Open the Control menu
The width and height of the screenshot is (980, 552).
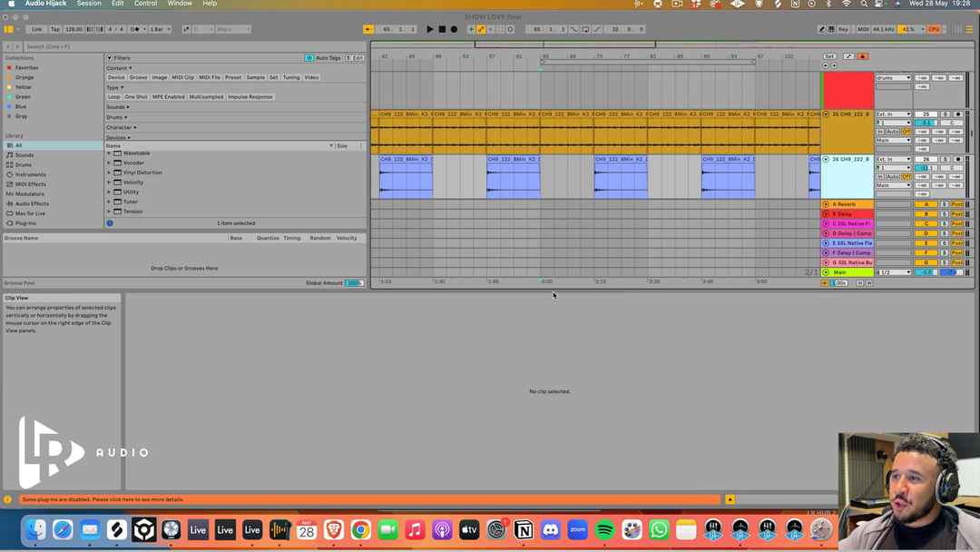(x=145, y=4)
